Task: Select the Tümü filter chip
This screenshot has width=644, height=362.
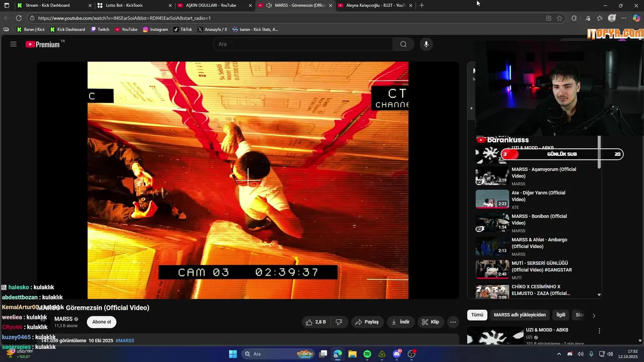Action: coord(477,315)
